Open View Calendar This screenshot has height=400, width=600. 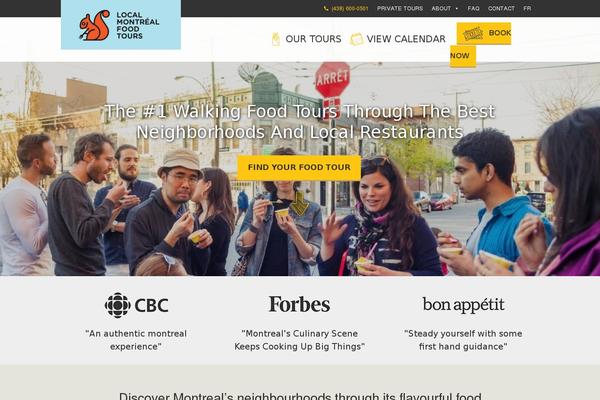pos(406,39)
